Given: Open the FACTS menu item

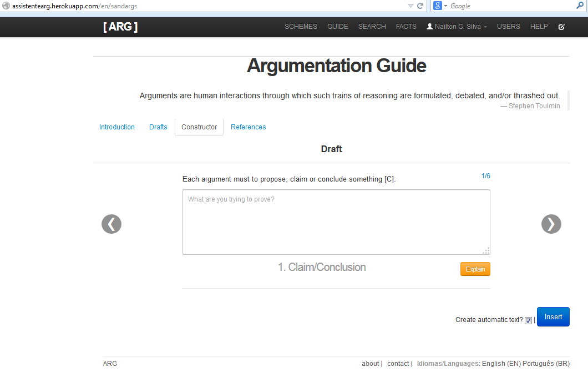Looking at the screenshot, I should tap(406, 27).
